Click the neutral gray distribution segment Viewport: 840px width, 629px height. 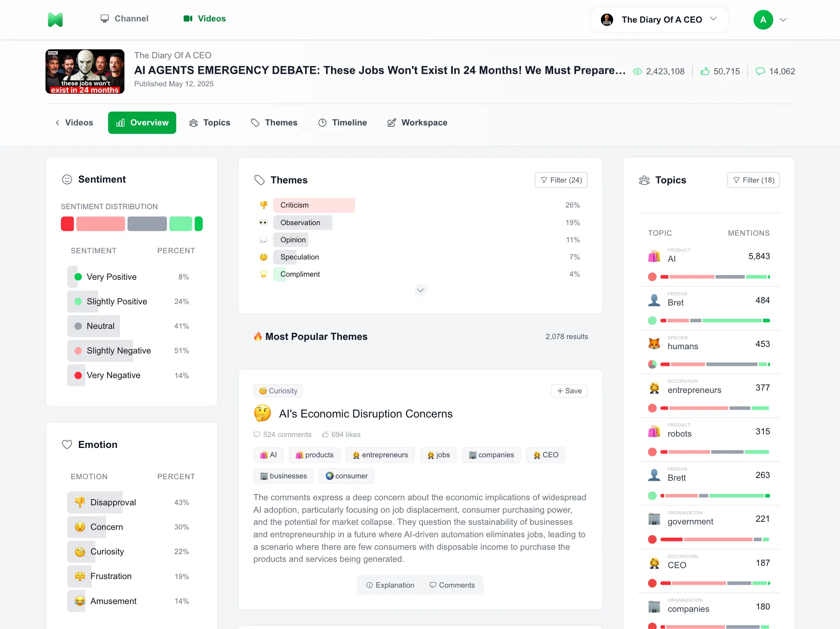pyautogui.click(x=147, y=224)
